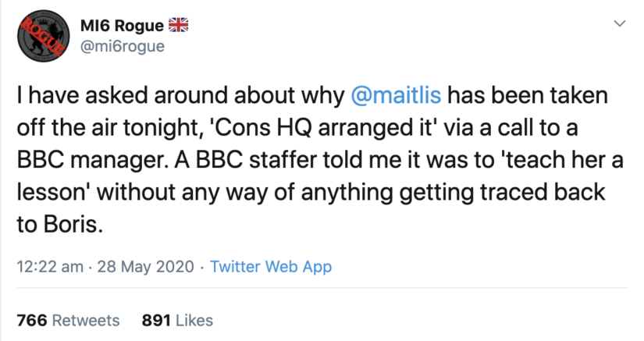644x341 pixels.
Task: Click the 12:22 am timestamp
Action: click(x=50, y=267)
